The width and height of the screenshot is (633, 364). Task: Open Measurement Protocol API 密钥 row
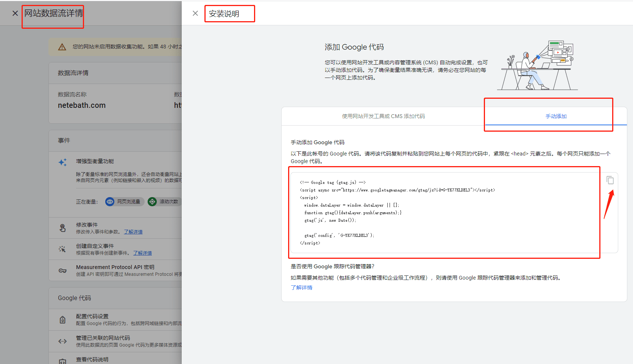115,270
